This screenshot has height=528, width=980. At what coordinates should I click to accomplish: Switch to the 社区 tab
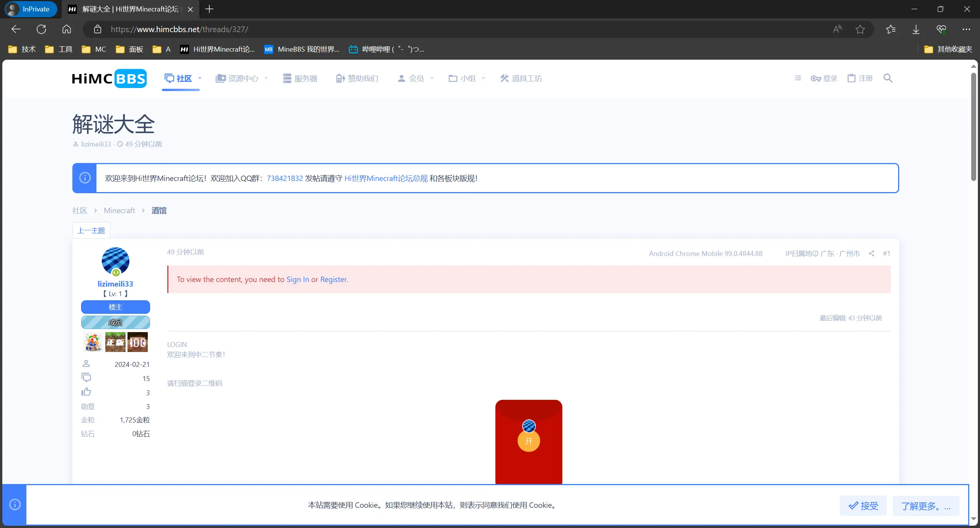click(181, 78)
